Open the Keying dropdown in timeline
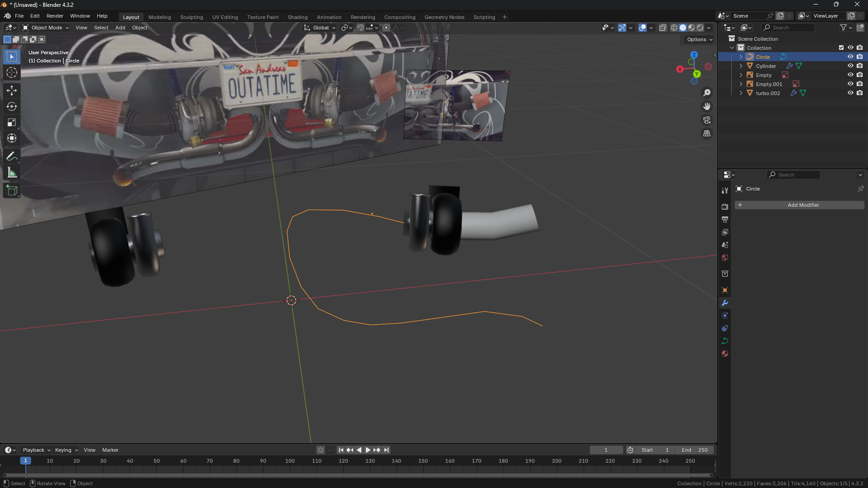Viewport: 868px width, 488px height. 66,450
